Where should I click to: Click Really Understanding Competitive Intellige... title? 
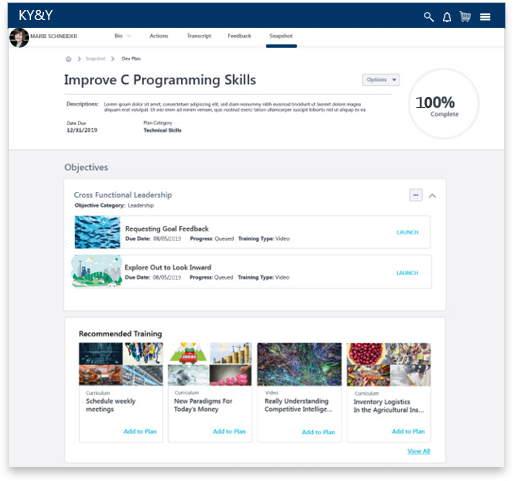pos(298,405)
